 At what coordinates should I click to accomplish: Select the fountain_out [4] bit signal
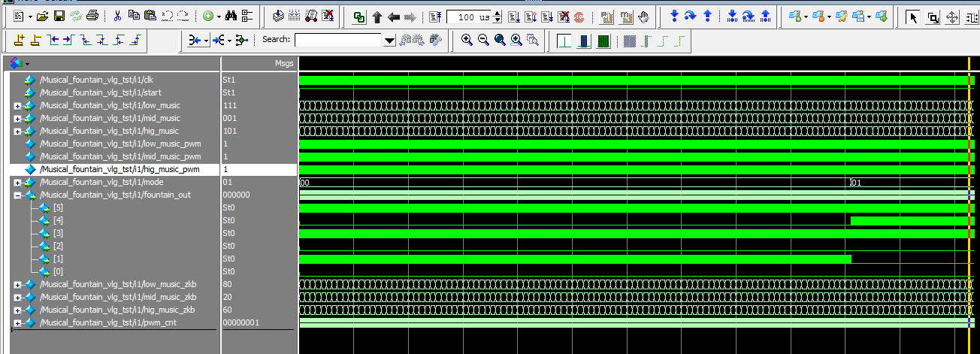(x=58, y=220)
